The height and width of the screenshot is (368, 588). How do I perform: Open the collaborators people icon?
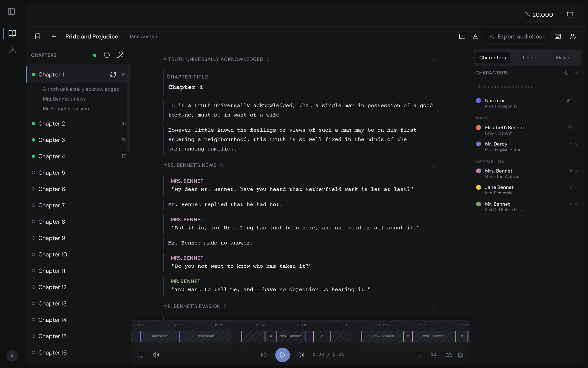[573, 37]
